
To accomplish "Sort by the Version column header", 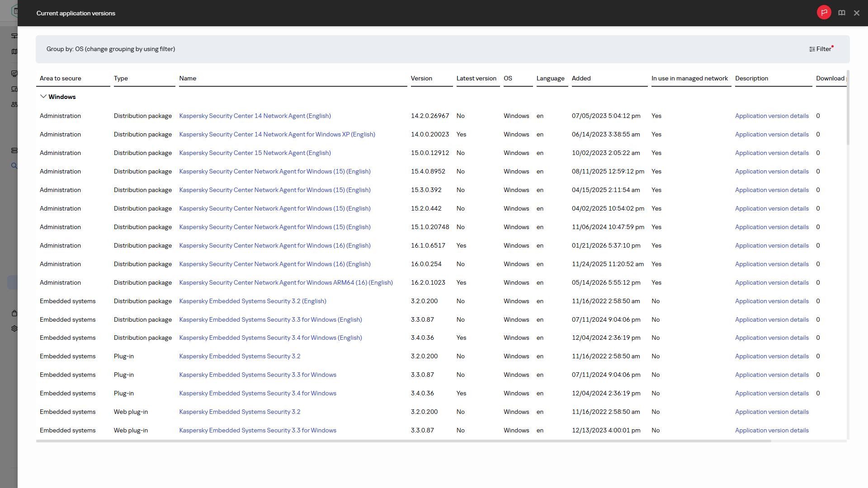I will tap(421, 78).
